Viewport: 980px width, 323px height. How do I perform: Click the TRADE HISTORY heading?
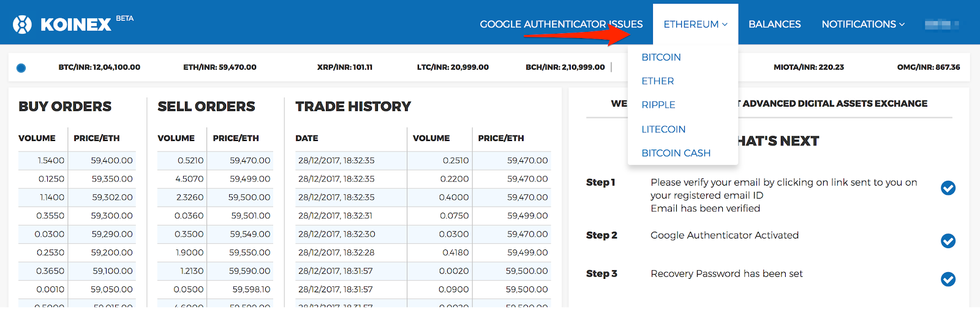(353, 107)
